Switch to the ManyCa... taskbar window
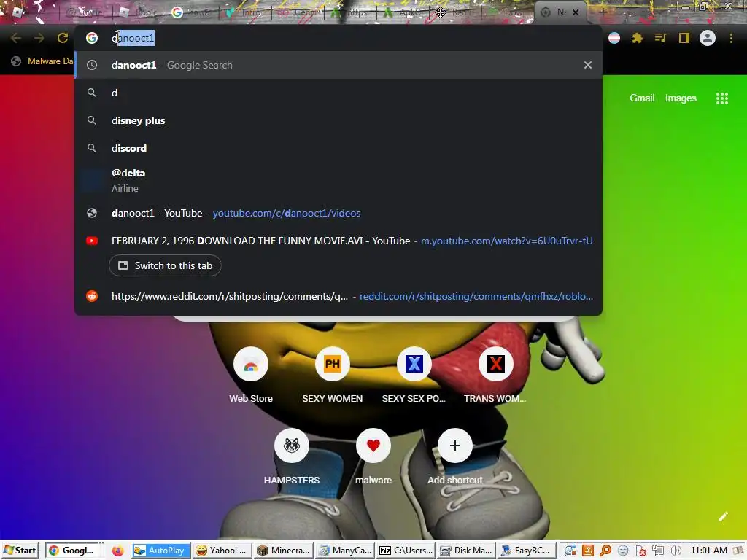Viewport: 747px width, 560px height. coord(345,551)
